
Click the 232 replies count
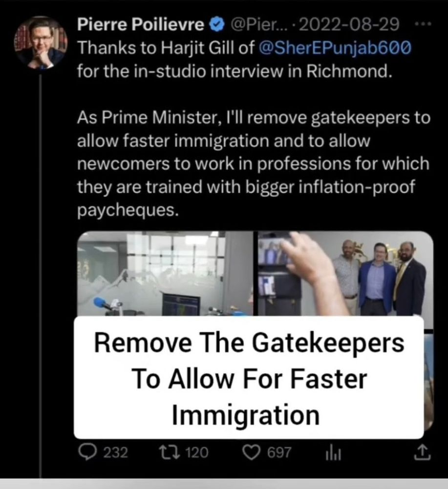point(115,452)
